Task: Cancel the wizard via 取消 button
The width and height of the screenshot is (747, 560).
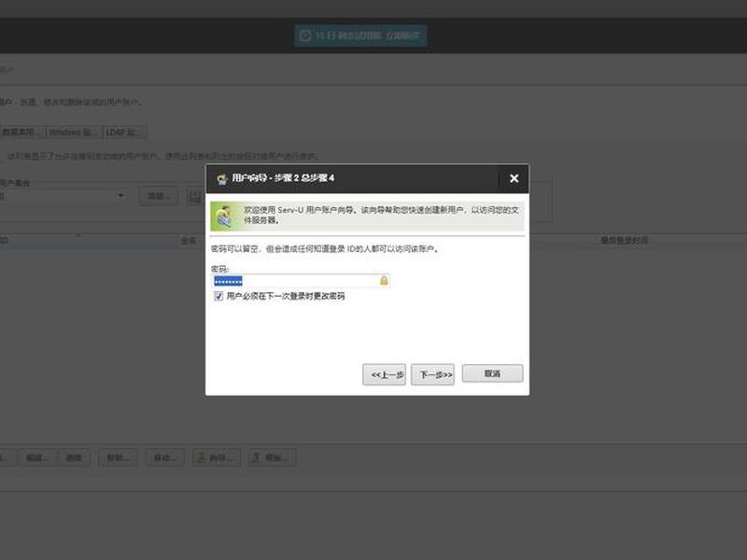Action: [492, 373]
